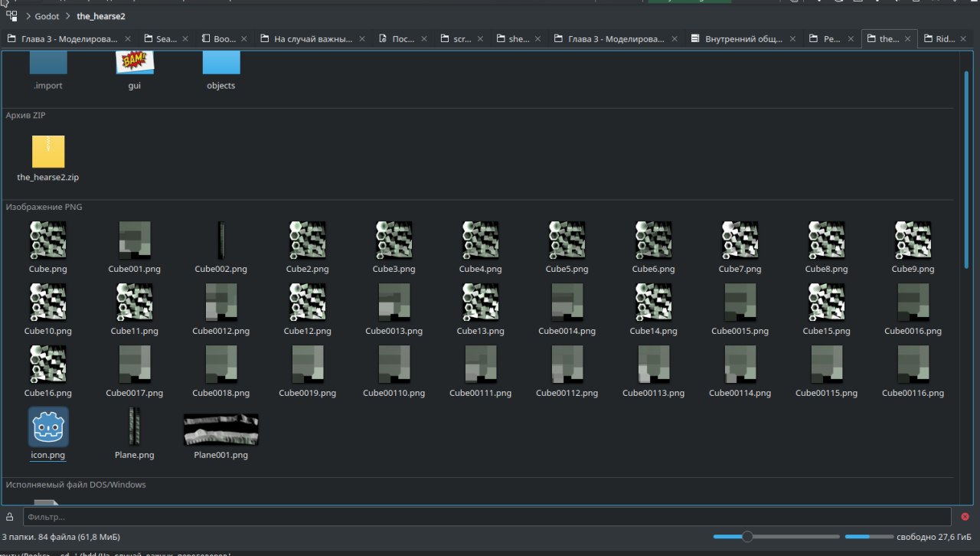Select the Cube00116.png image
The image size is (980, 556).
(x=913, y=365)
